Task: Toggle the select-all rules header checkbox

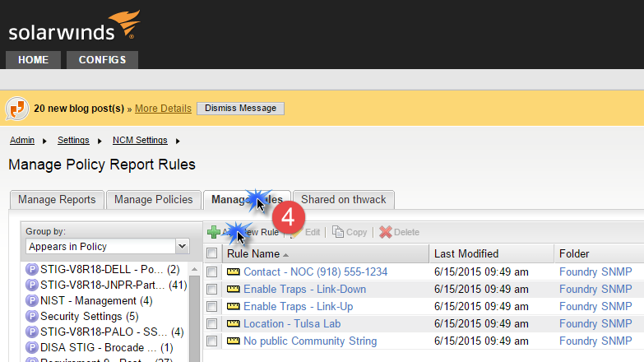Action: point(212,253)
